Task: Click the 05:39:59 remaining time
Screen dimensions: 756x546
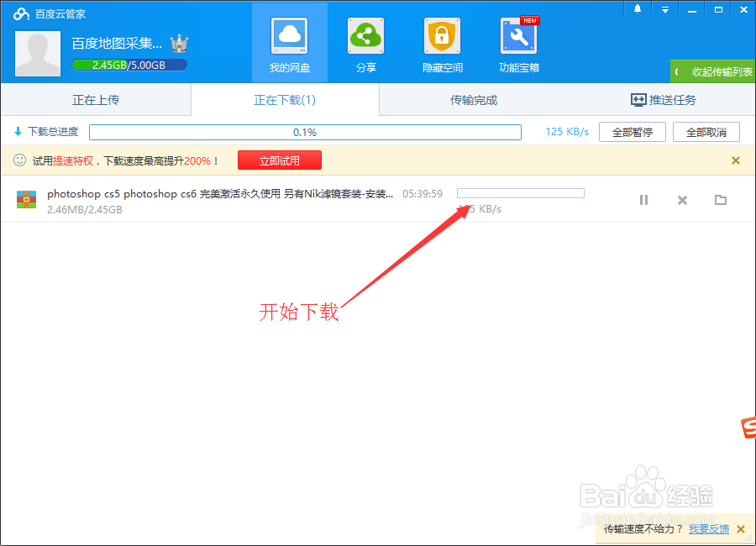Action: pyautogui.click(x=423, y=194)
